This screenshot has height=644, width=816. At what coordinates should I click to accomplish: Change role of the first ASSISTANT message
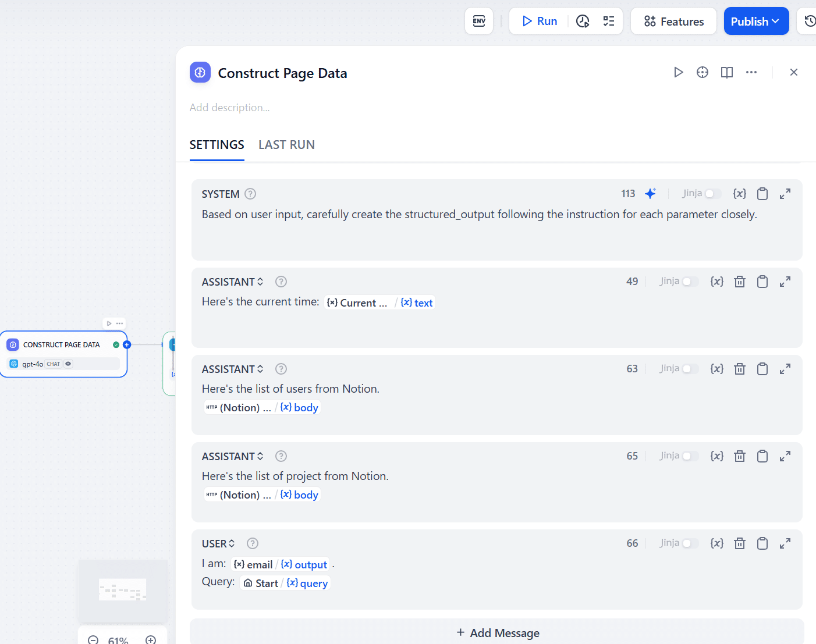pyautogui.click(x=233, y=282)
